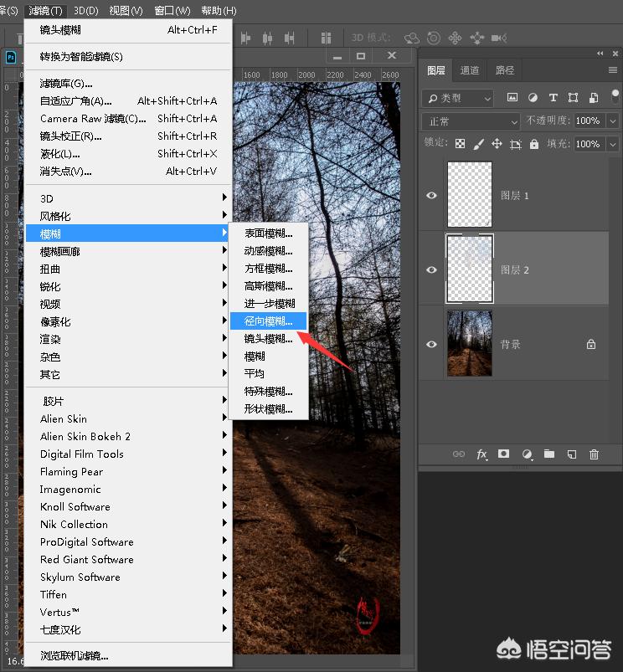The height and width of the screenshot is (672, 623).
Task: Expand the 扭曲 submenu
Action: (129, 269)
